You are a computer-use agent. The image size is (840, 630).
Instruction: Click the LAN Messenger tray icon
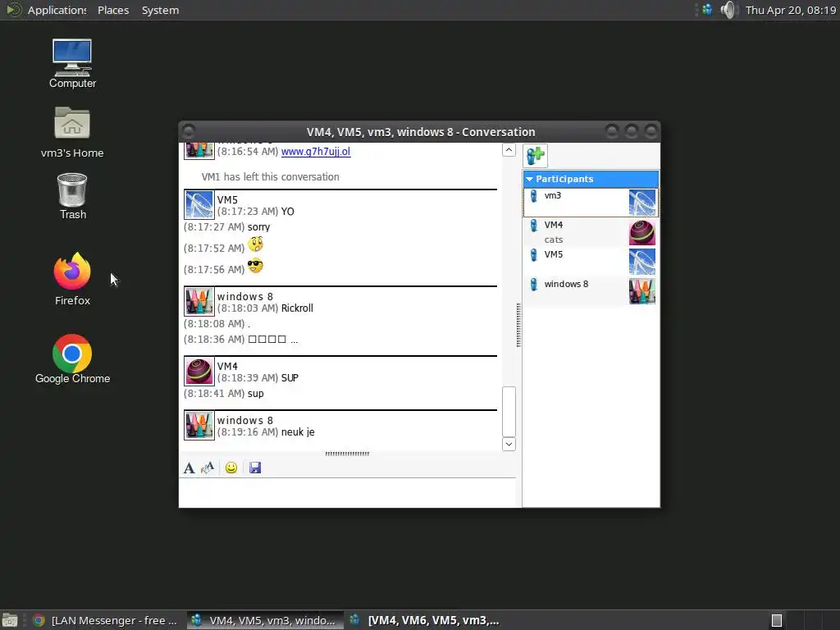tap(707, 10)
